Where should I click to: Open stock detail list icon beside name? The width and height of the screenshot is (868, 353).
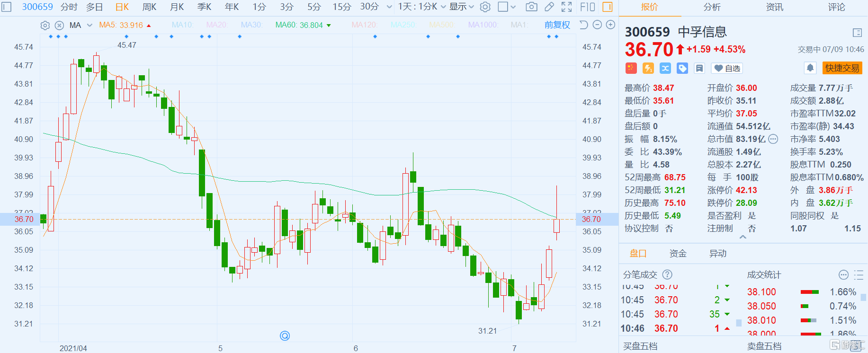pos(857,33)
